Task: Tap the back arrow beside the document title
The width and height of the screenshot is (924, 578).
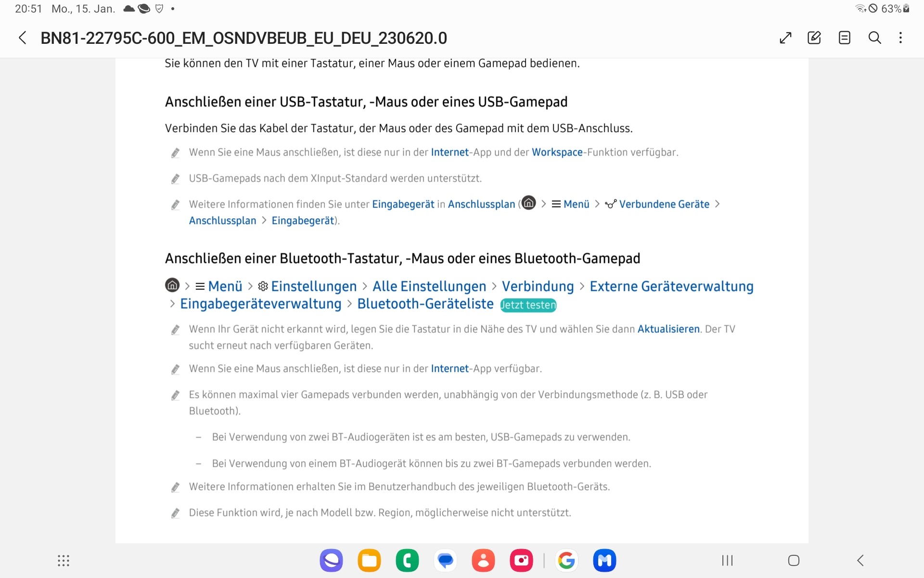Action: pyautogui.click(x=22, y=38)
